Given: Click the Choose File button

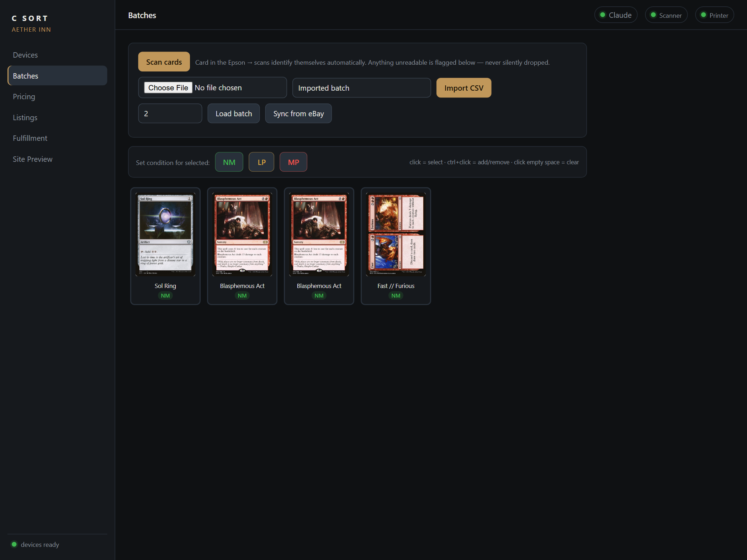Looking at the screenshot, I should point(168,87).
